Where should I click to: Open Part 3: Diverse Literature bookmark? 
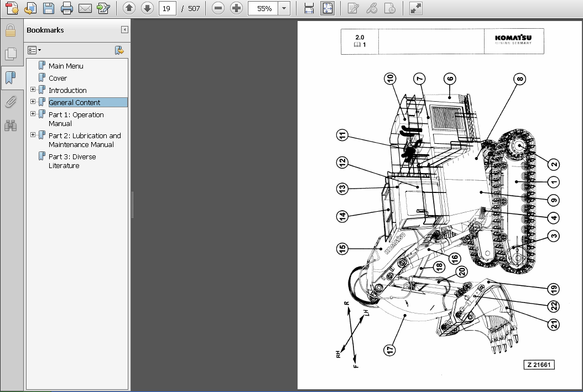pyautogui.click(x=72, y=161)
